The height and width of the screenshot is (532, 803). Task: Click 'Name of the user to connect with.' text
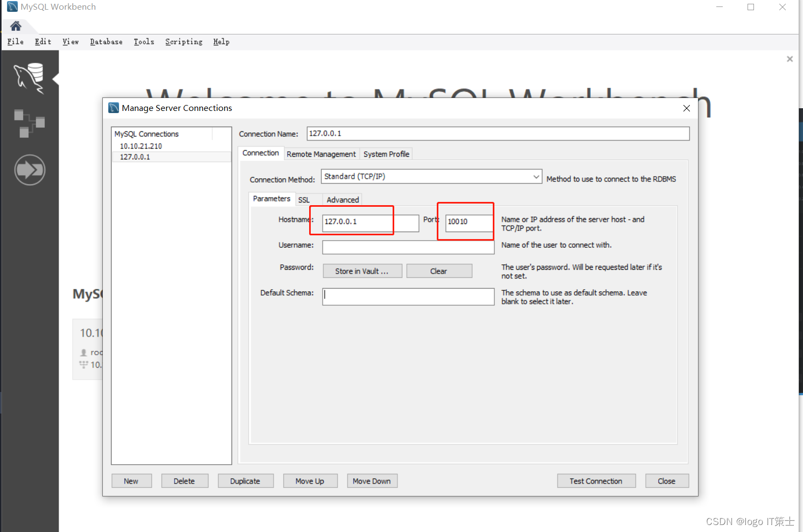point(556,245)
